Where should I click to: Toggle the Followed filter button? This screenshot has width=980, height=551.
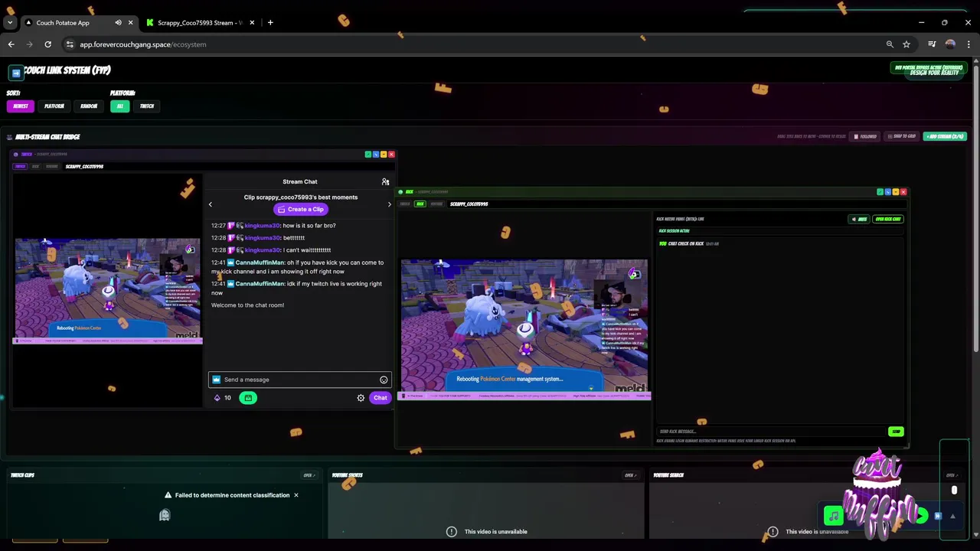pos(865,136)
